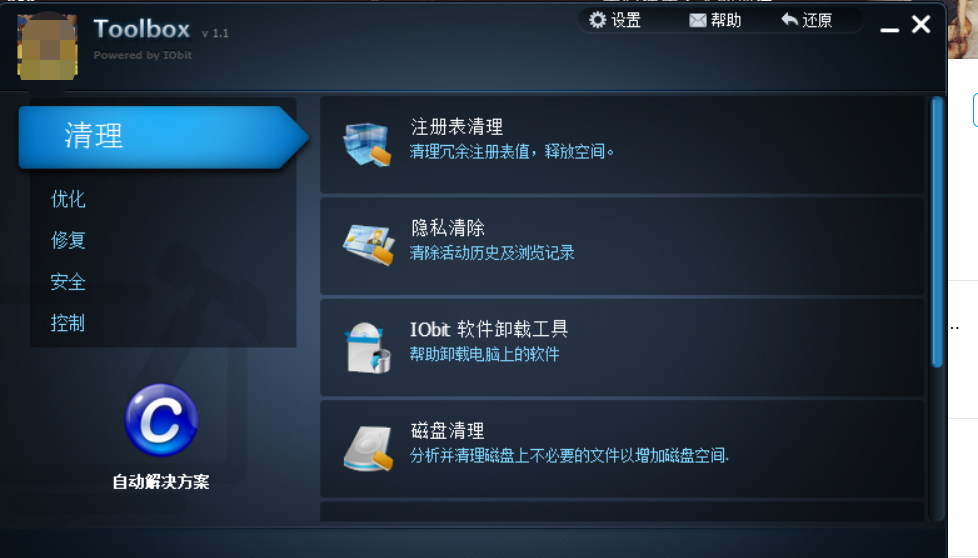Switch to the 修复 category
This screenshot has height=558, width=978.
(68, 240)
